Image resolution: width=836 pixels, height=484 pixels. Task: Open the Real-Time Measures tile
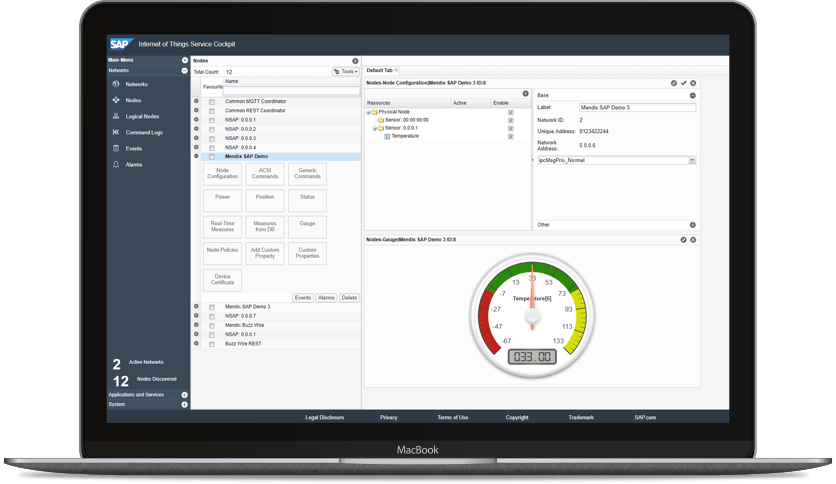[x=222, y=227]
